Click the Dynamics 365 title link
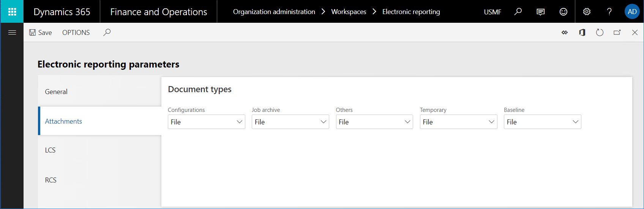 (x=62, y=12)
